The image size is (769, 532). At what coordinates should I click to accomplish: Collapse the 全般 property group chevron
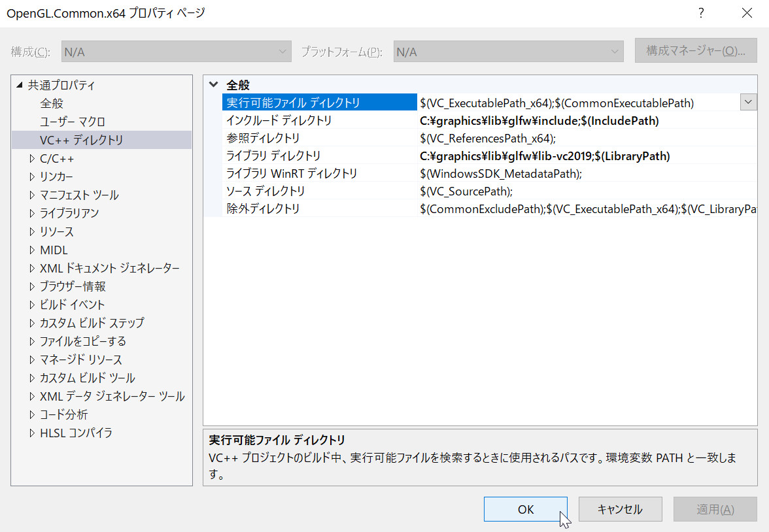[x=213, y=85]
